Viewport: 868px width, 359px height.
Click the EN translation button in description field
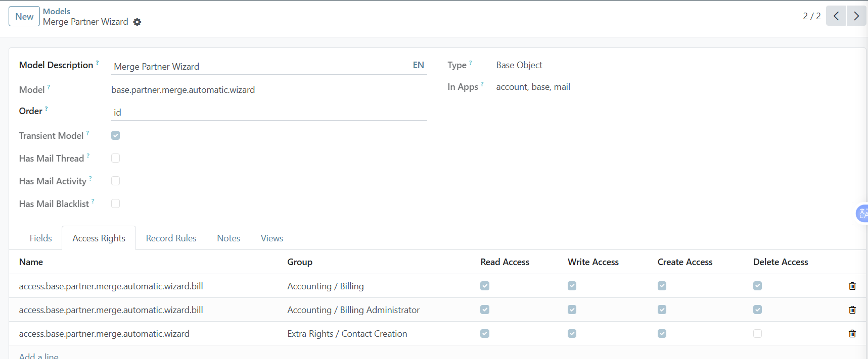418,65
